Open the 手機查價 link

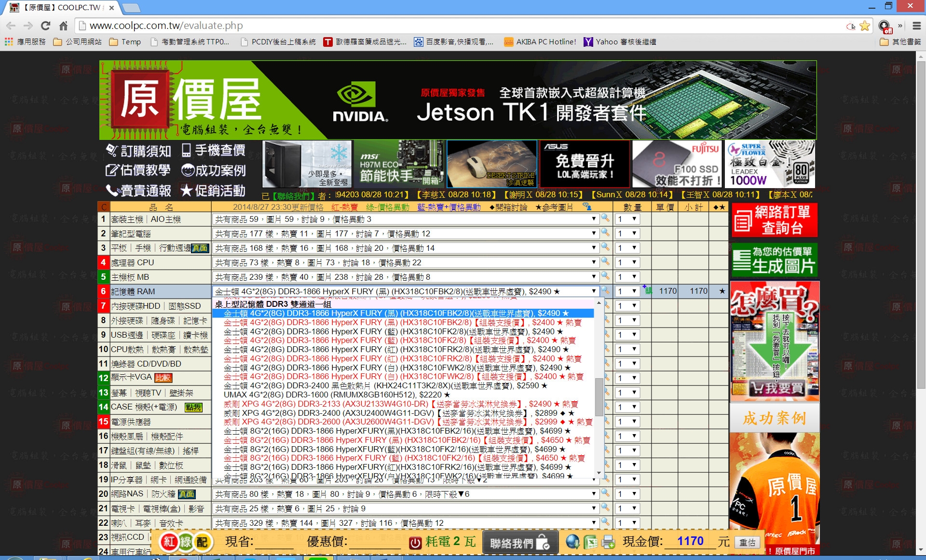pos(213,150)
